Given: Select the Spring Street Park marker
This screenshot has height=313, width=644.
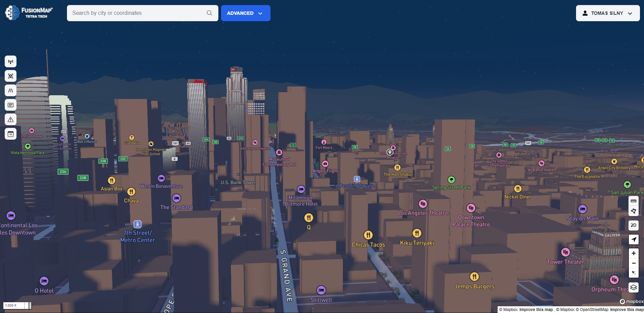Looking at the screenshot, I should coord(451,180).
